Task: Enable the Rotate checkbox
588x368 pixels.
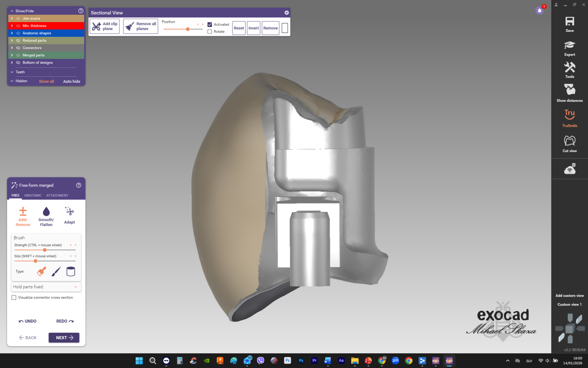Action: pyautogui.click(x=210, y=32)
